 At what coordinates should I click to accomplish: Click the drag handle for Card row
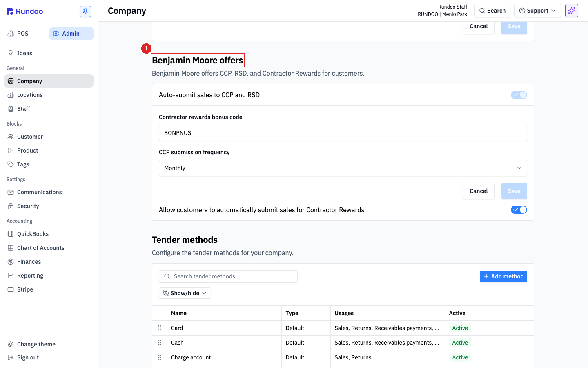(x=160, y=328)
